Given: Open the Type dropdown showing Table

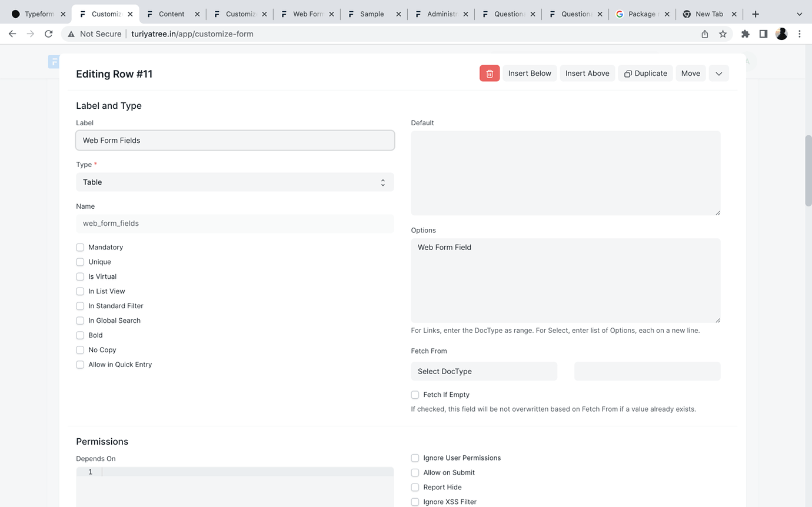Looking at the screenshot, I should [x=235, y=182].
